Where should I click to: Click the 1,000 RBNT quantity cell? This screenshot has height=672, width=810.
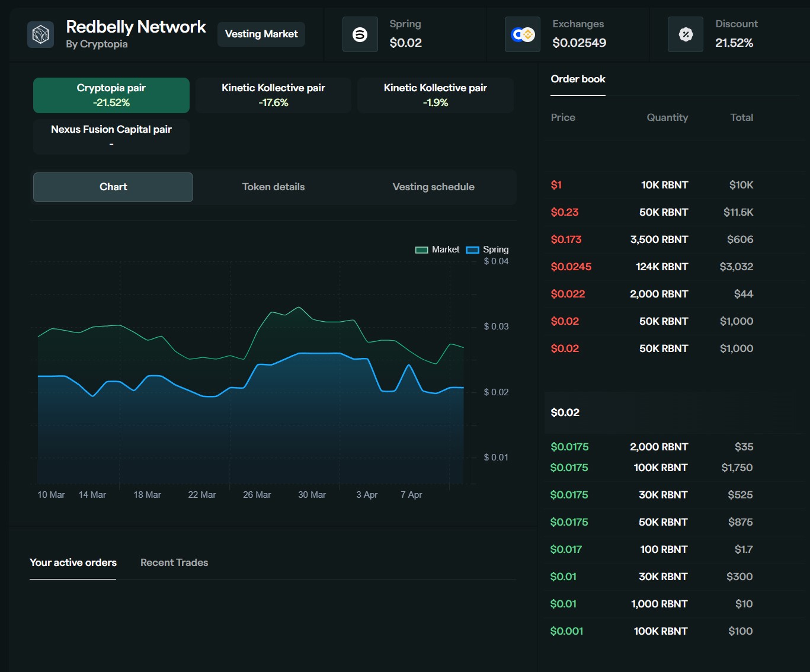click(x=659, y=604)
